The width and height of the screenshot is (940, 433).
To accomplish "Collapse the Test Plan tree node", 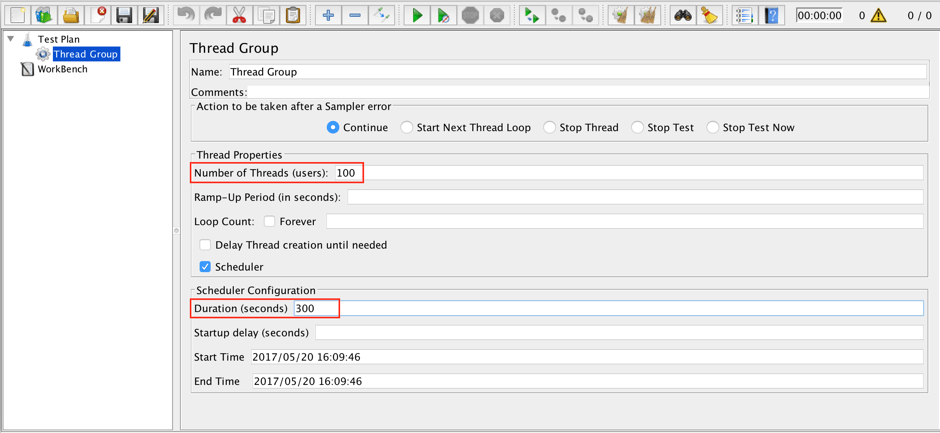I will click(x=11, y=39).
